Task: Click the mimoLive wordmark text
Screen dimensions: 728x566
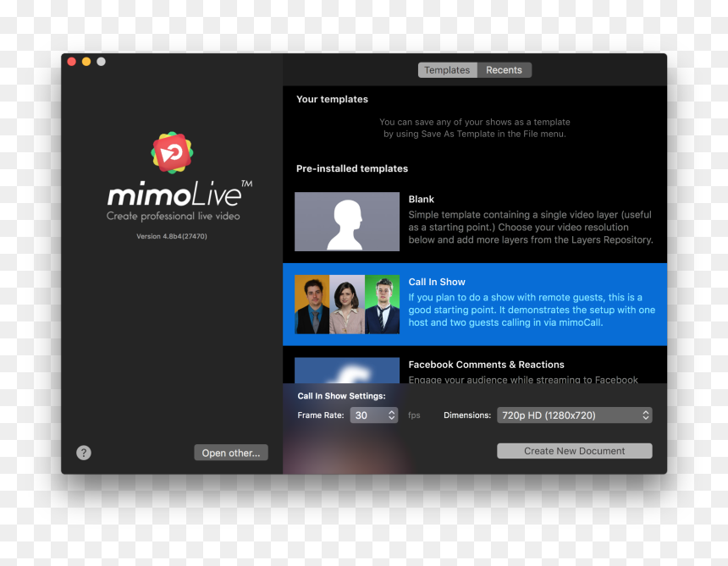Action: point(179,194)
